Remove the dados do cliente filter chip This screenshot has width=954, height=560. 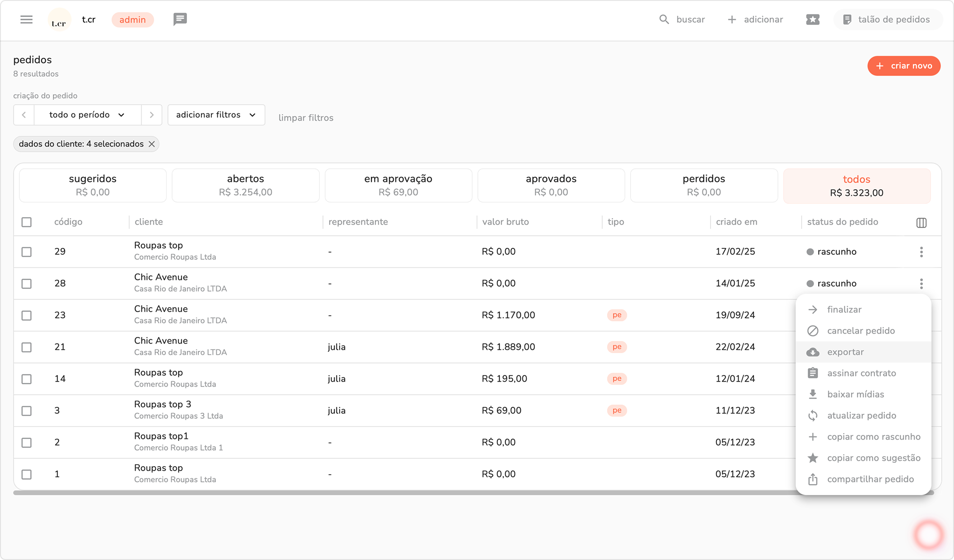click(x=152, y=144)
